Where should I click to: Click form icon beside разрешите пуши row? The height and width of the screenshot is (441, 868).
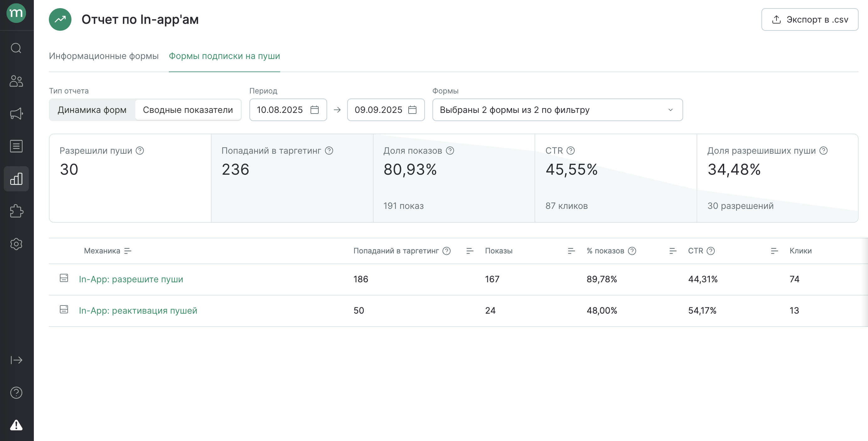coord(64,278)
